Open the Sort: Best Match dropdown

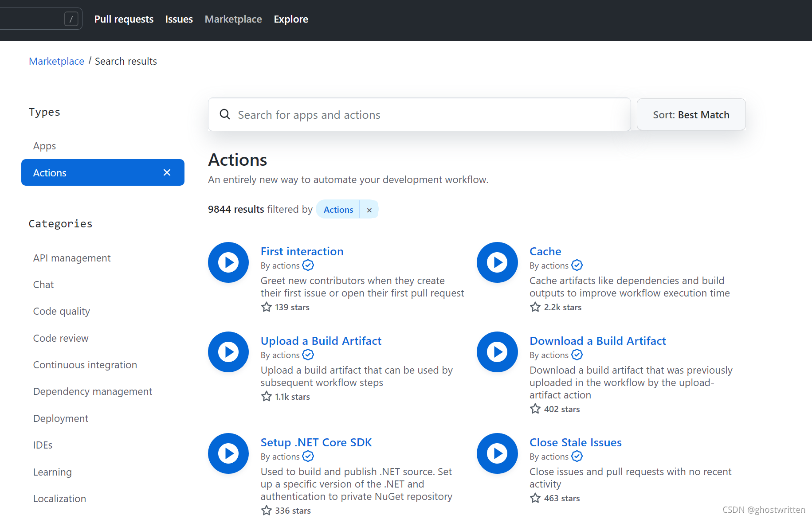(x=691, y=114)
